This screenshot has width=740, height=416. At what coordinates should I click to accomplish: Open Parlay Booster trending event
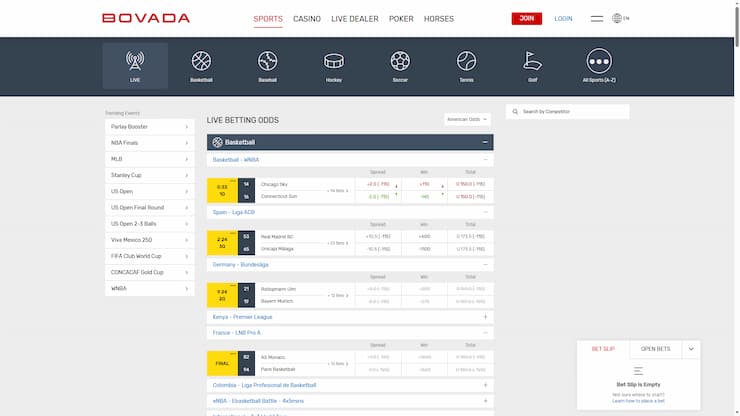(x=150, y=127)
